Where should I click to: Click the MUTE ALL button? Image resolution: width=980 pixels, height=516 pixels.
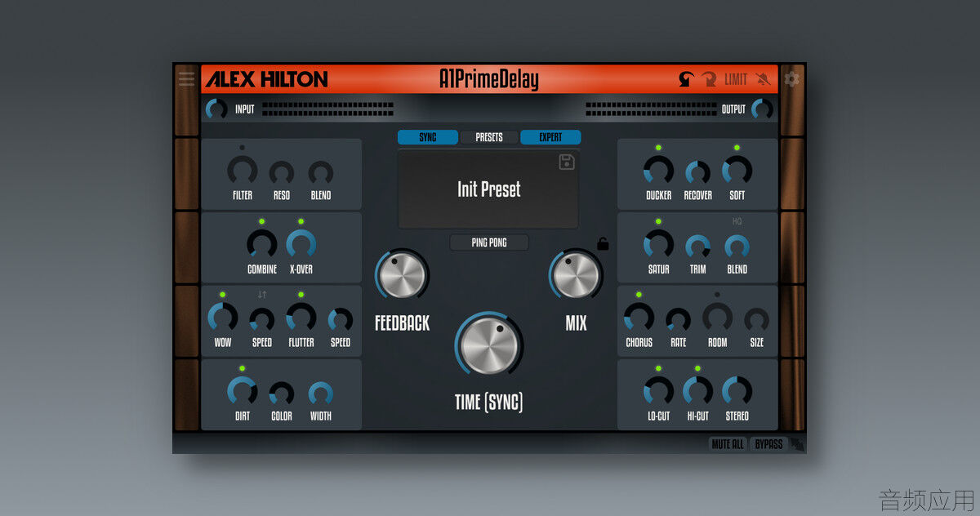tap(729, 444)
